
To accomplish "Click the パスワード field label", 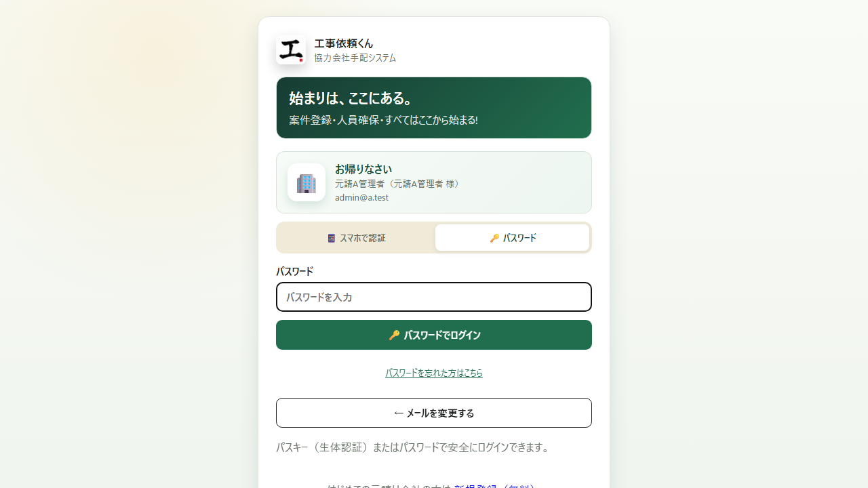I will click(x=294, y=271).
